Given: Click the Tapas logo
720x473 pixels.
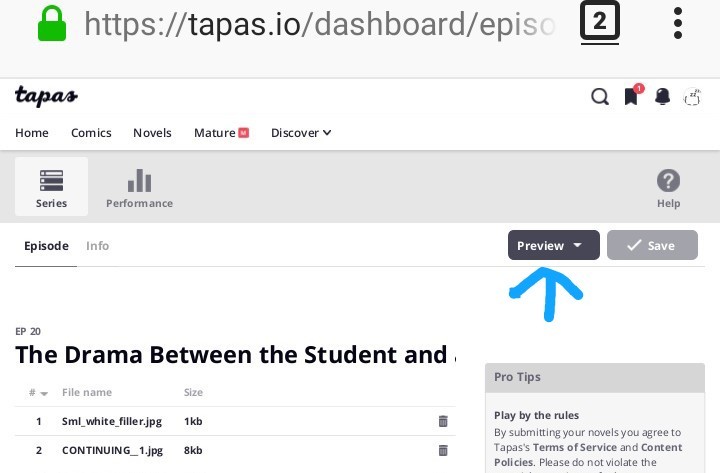Looking at the screenshot, I should (46, 97).
